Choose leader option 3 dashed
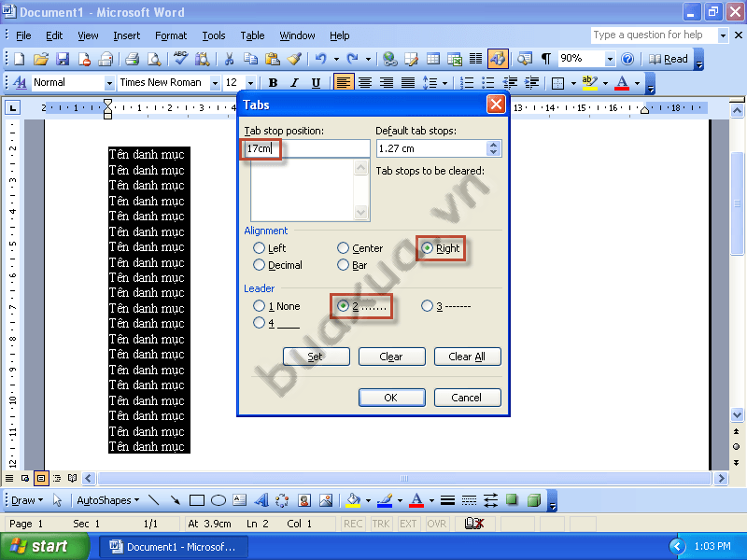 (x=428, y=306)
